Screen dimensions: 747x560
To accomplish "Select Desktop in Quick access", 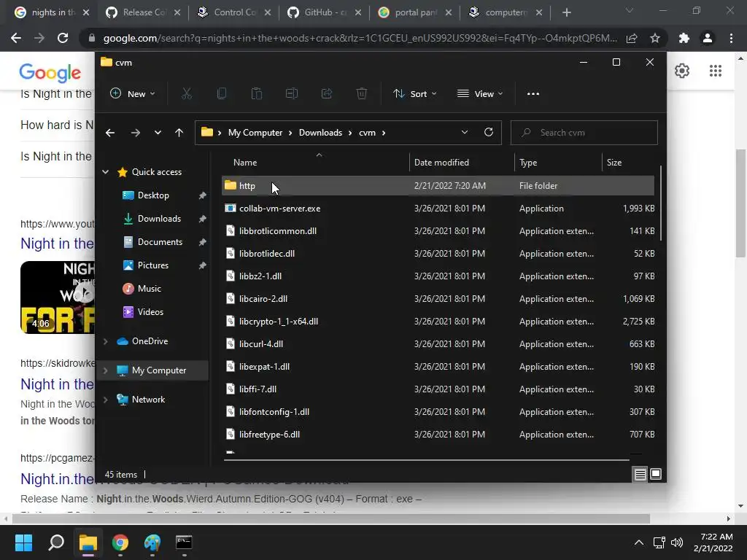I will (x=153, y=195).
